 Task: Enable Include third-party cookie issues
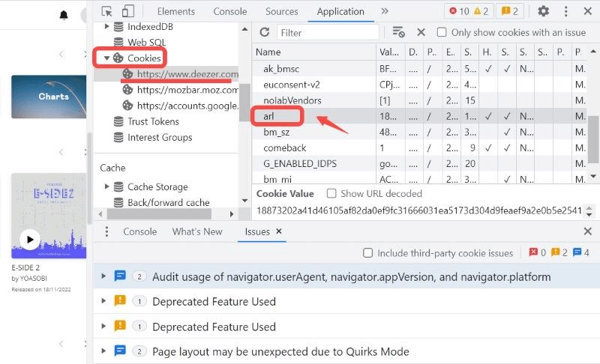pyautogui.click(x=367, y=253)
